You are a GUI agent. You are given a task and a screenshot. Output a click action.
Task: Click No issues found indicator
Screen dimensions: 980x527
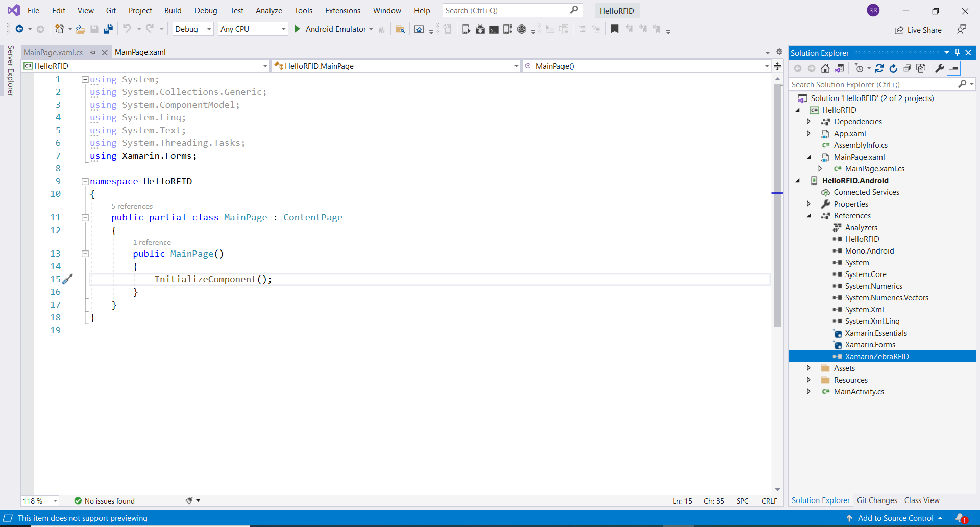pyautogui.click(x=105, y=501)
